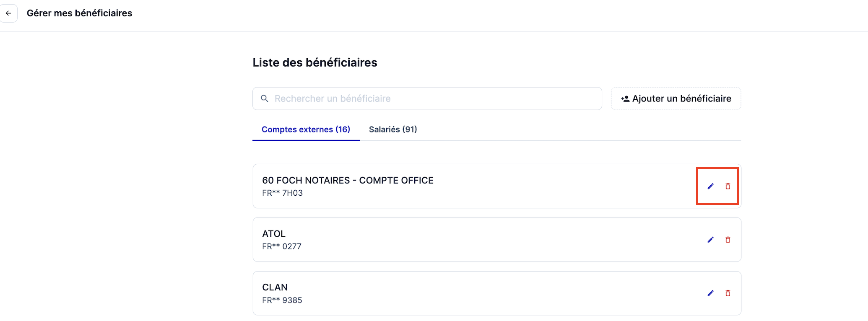Switch to the Salariés (91) tab
This screenshot has height=321, width=868.
(393, 129)
